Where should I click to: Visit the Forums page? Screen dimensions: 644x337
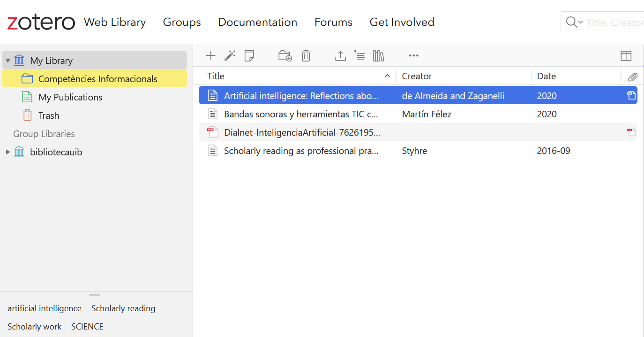pyautogui.click(x=333, y=22)
